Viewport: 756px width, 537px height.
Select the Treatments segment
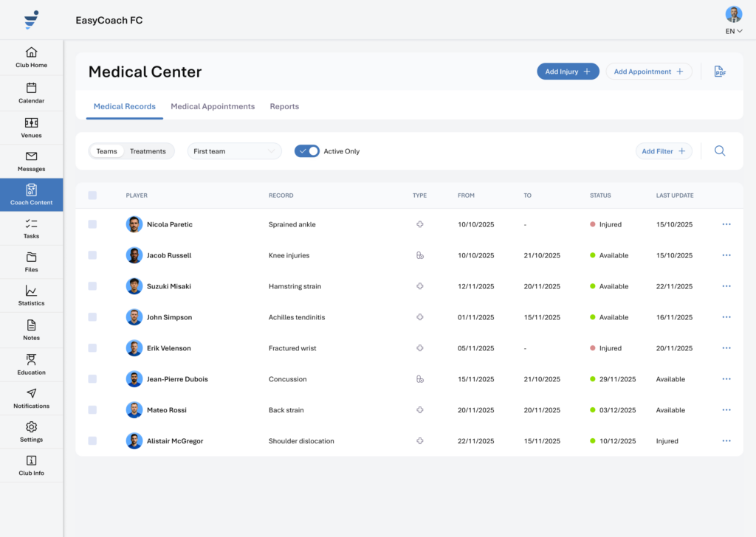(x=148, y=151)
